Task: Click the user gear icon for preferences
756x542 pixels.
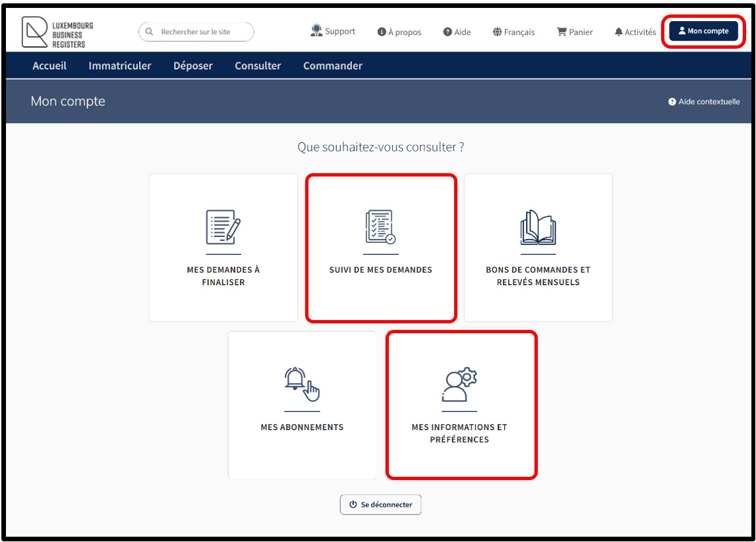Action: (x=459, y=385)
